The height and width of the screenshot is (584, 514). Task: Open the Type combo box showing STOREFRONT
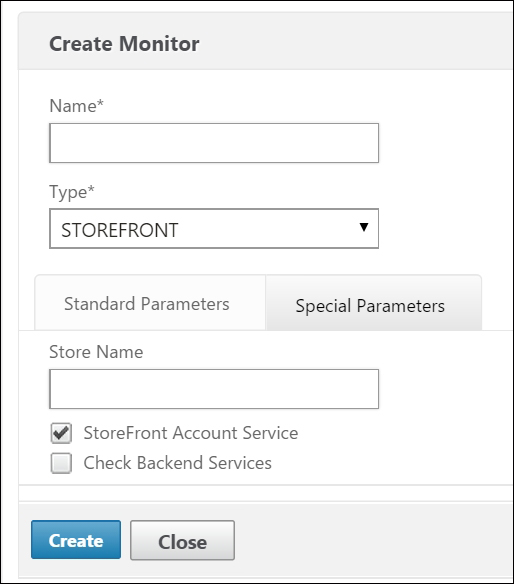tap(214, 229)
